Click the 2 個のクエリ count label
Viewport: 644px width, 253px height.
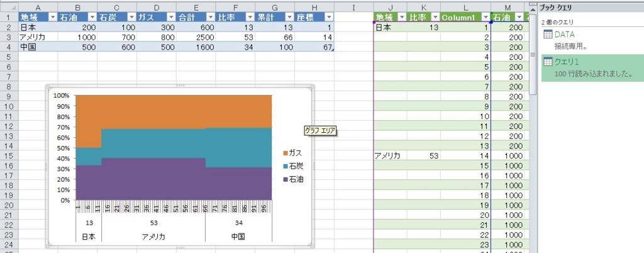coord(558,22)
